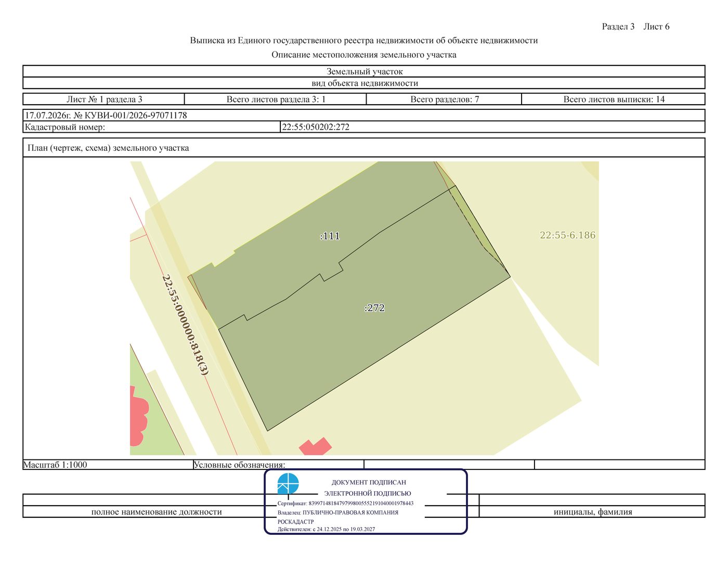Click 'полное наименование должности' caption
Viewport: 728px width, 563px height.
coord(157,512)
